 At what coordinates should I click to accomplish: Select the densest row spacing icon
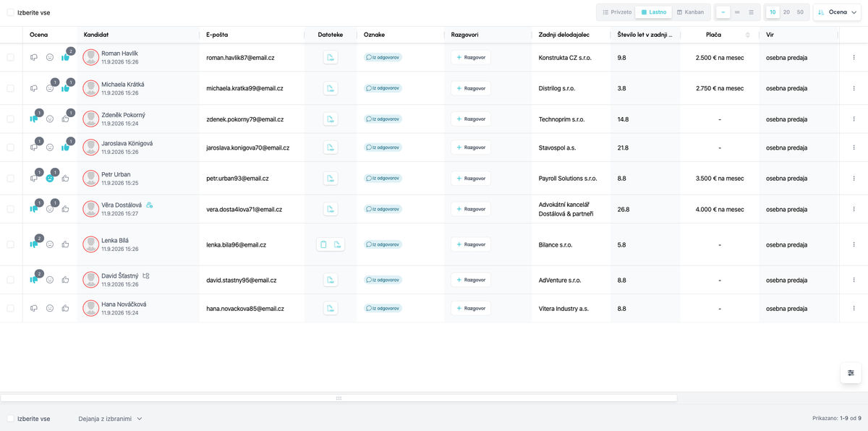click(x=751, y=12)
